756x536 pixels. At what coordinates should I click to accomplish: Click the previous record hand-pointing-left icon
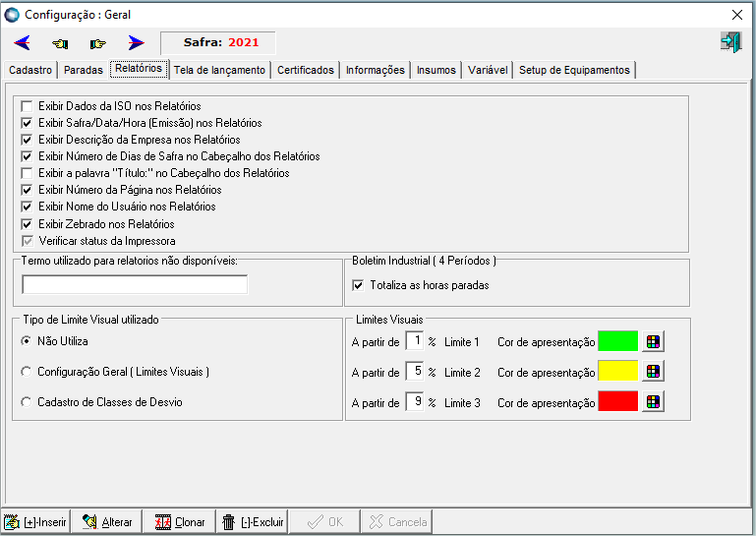tap(60, 44)
